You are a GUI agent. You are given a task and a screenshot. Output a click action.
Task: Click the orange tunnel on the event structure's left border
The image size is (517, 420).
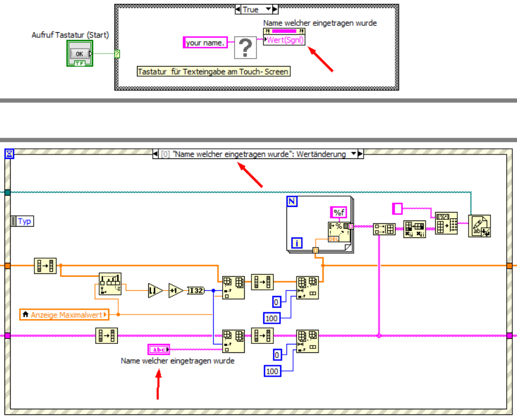coord(7,266)
